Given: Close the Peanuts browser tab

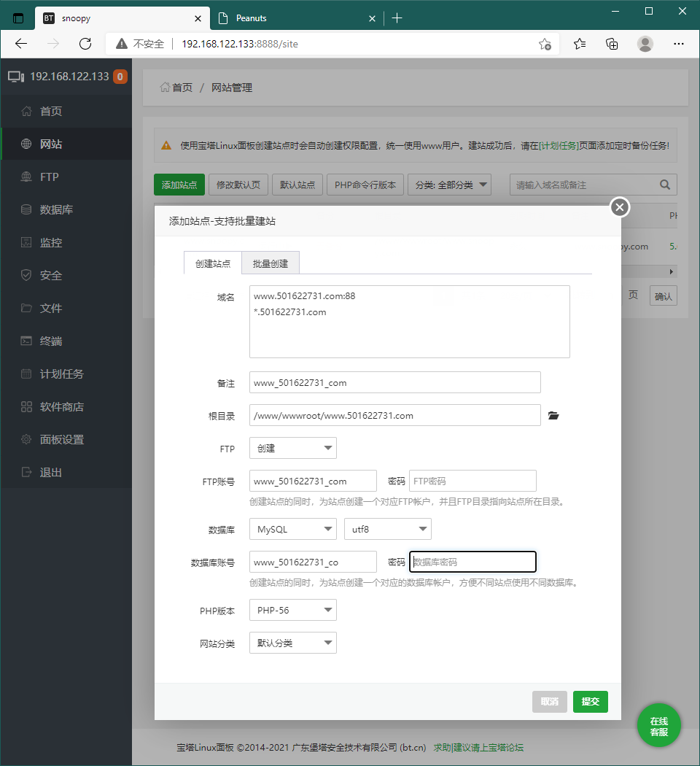Looking at the screenshot, I should [372, 18].
